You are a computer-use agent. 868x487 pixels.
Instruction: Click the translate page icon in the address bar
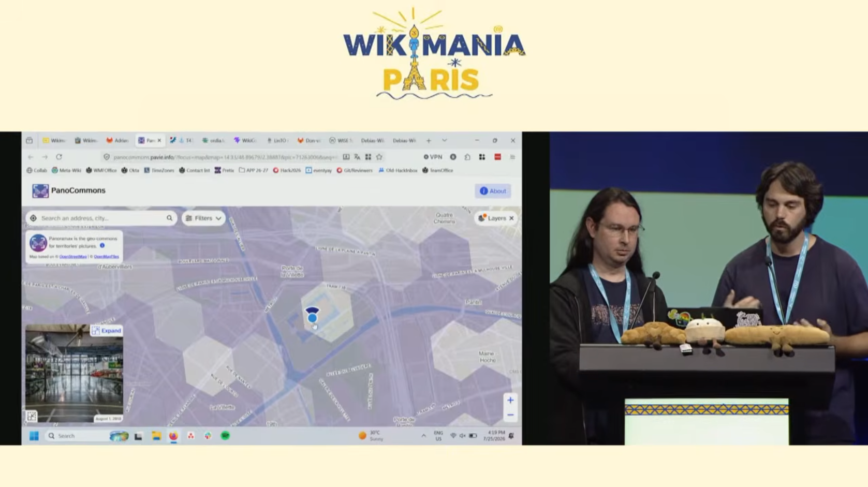click(x=357, y=157)
